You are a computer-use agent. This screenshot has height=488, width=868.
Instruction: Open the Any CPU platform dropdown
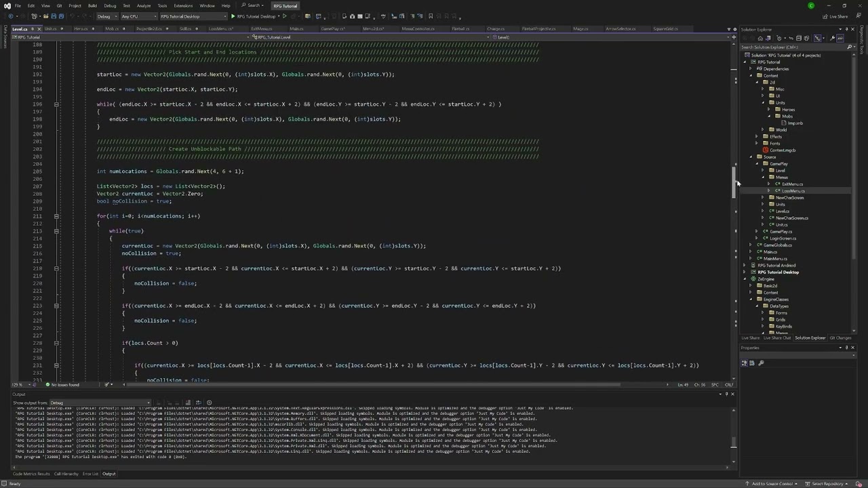[138, 16]
